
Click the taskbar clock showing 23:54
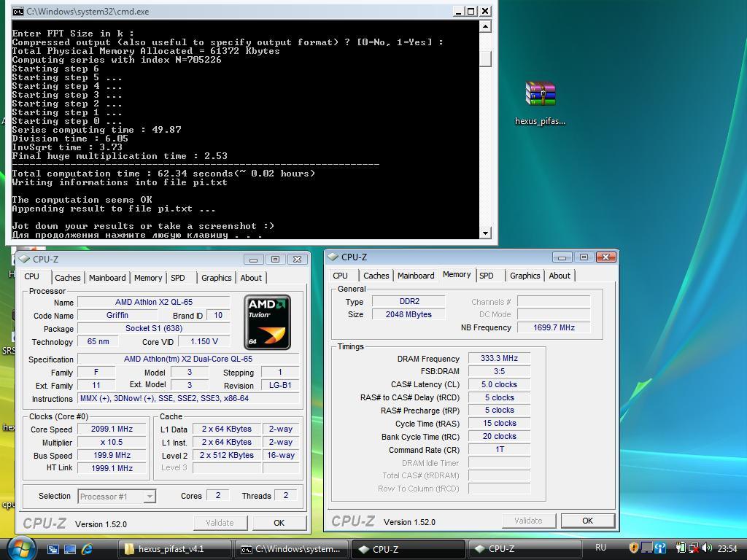click(727, 548)
